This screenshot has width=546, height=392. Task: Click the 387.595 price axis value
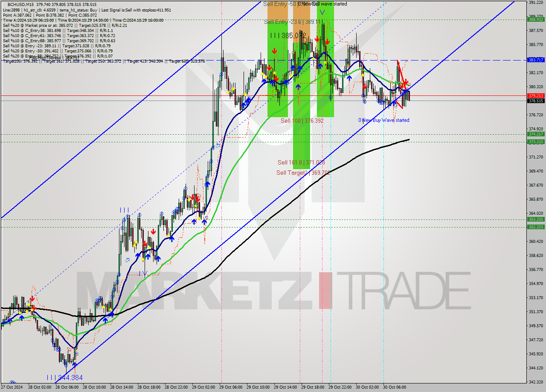coord(536,31)
